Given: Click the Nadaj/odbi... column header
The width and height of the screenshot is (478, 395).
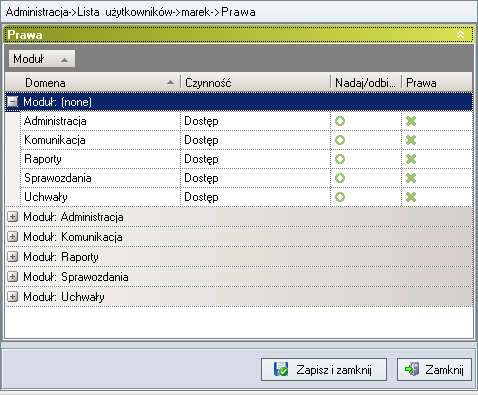Looking at the screenshot, I should tap(366, 83).
